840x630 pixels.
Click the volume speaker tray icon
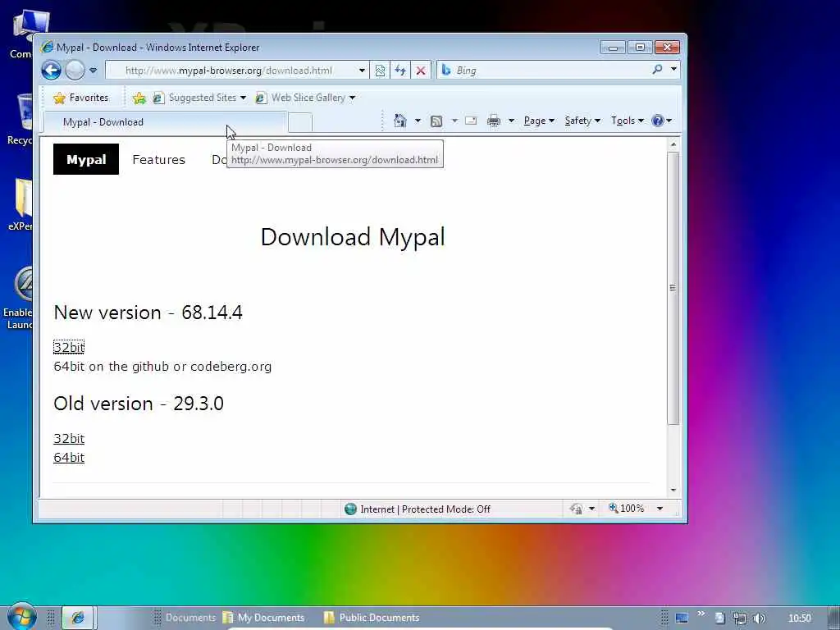coord(759,619)
